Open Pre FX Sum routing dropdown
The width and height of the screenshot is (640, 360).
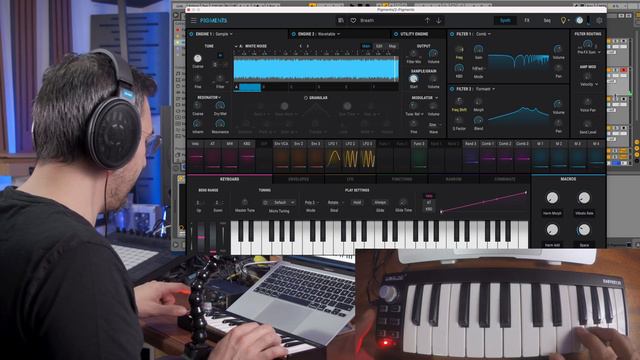[589, 52]
